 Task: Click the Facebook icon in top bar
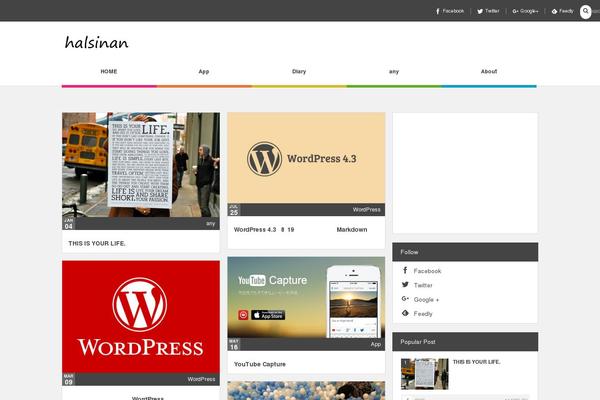[x=438, y=11]
